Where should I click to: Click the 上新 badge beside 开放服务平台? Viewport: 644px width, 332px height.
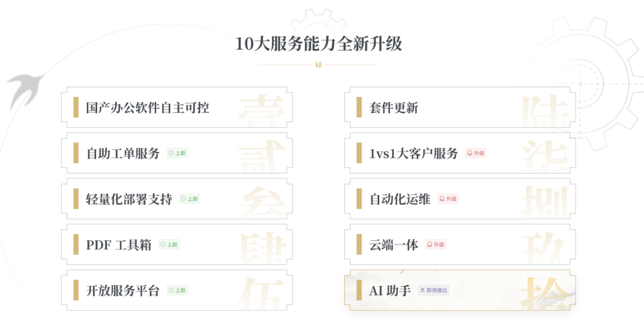click(x=177, y=290)
